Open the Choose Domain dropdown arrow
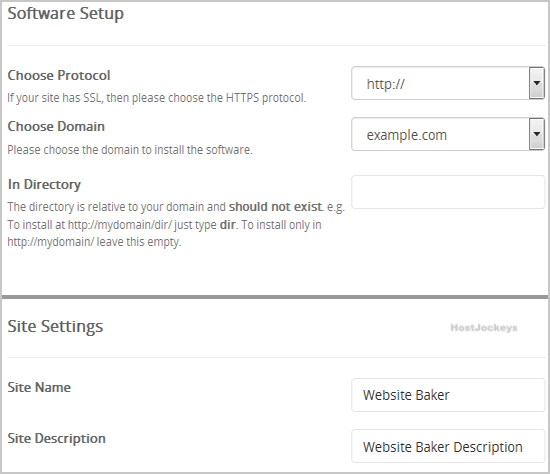Screen dimensions: 550x474 coord(536,134)
